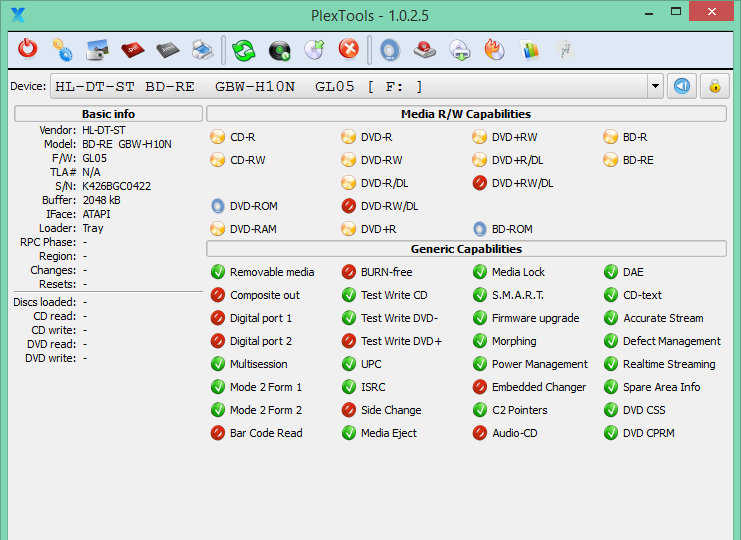The height and width of the screenshot is (540, 741).
Task: Click the Composite out label
Action: tap(265, 295)
